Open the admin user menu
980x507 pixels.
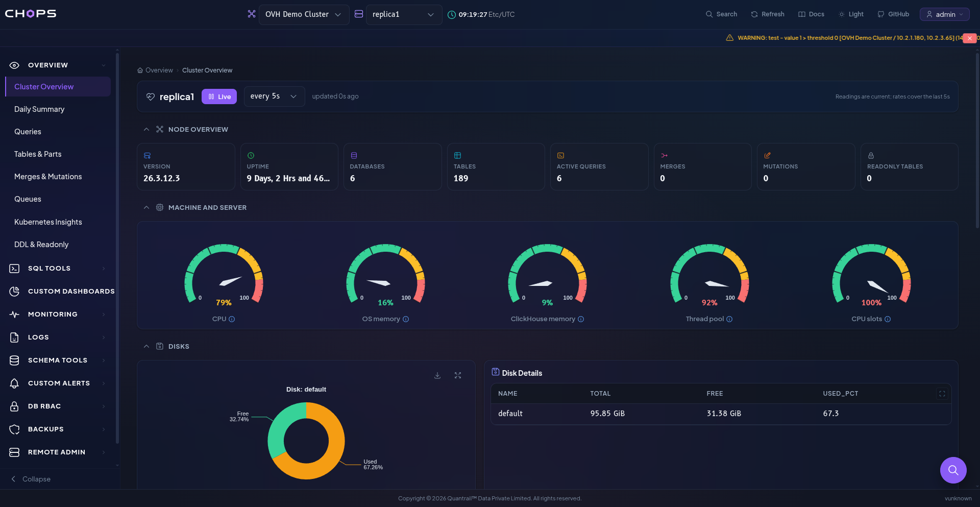tap(944, 14)
